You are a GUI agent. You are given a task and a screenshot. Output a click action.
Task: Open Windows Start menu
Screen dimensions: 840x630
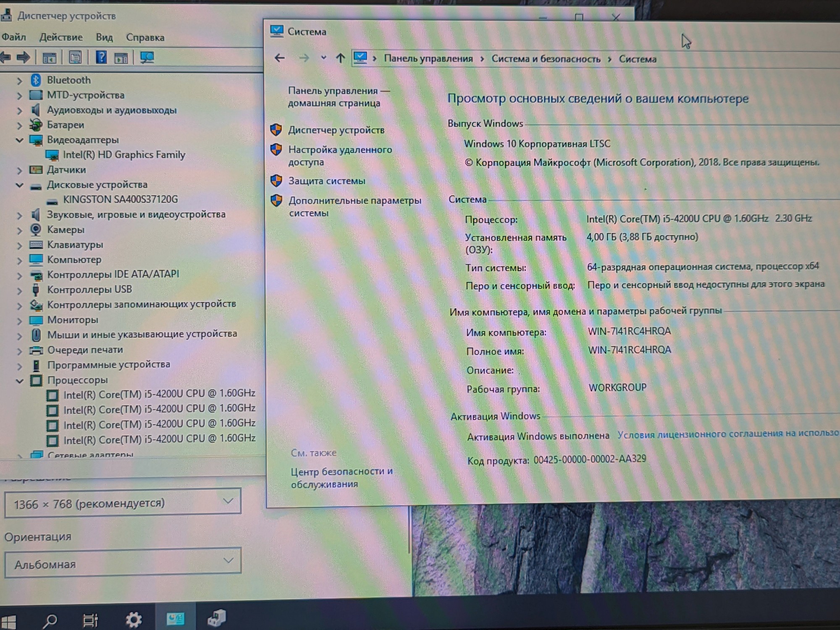click(x=8, y=622)
